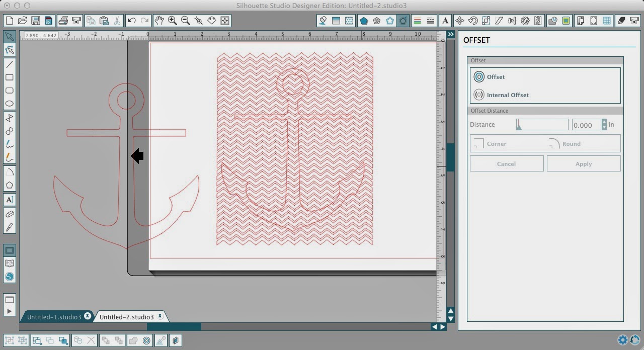Select the Offset radio button
Viewport: 644px width, 350px height.
[479, 76]
